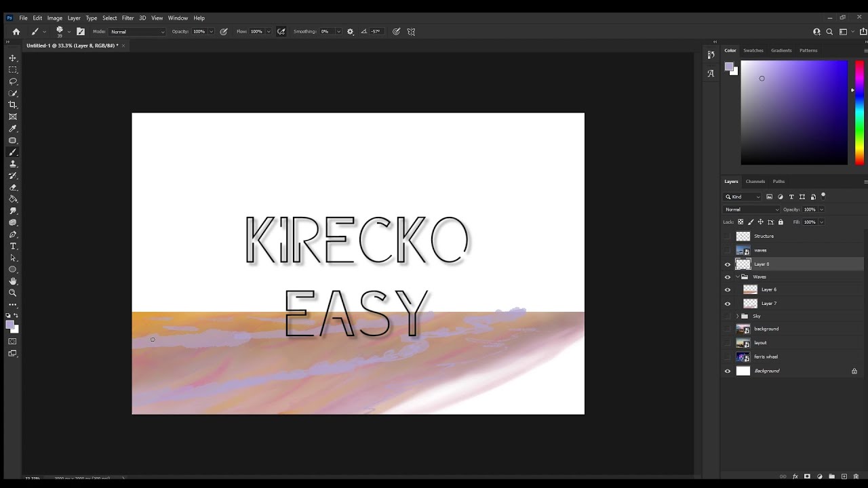The image size is (868, 488).
Task: Select the background layer thumbnail
Action: pos(743,329)
